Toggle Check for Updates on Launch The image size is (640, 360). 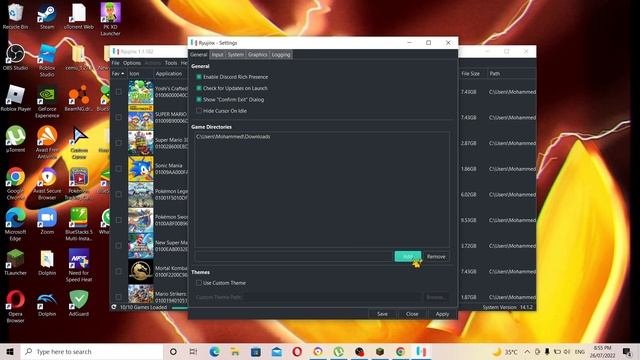(199, 88)
